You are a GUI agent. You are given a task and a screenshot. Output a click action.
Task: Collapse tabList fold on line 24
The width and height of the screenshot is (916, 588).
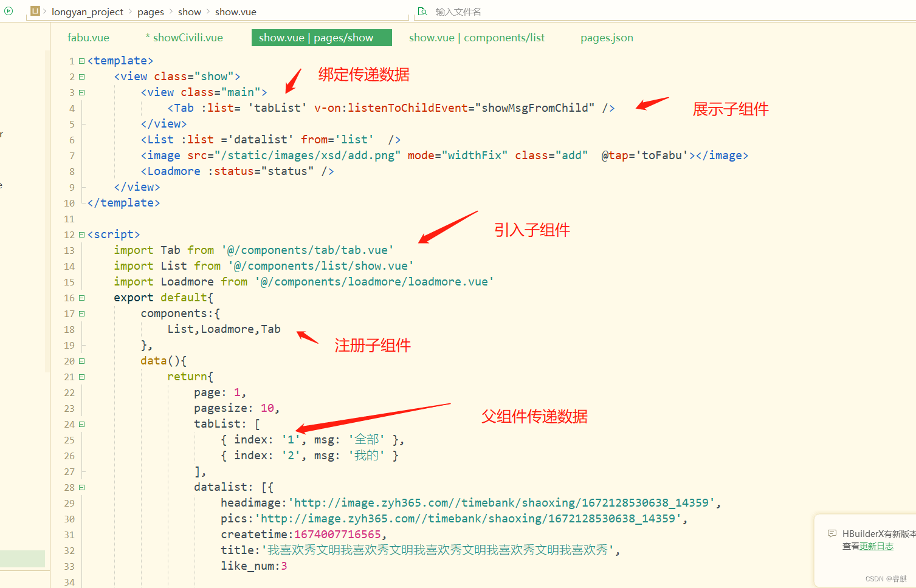tap(81, 424)
